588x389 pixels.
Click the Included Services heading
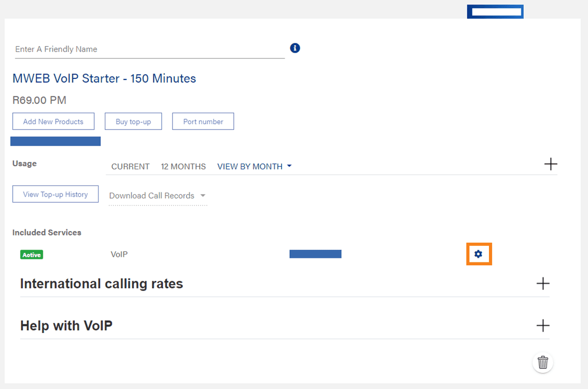(x=47, y=233)
